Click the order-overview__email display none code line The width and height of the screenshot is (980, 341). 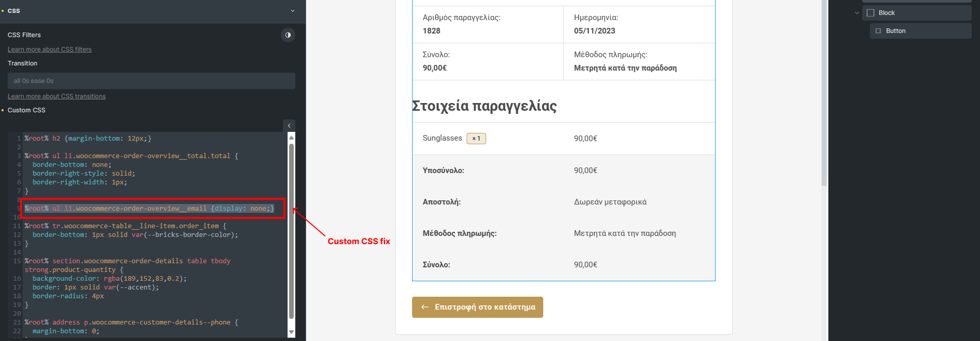149,209
